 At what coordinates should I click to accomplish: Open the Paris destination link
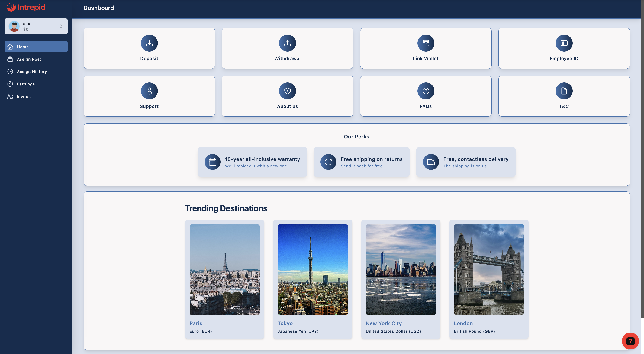click(196, 323)
